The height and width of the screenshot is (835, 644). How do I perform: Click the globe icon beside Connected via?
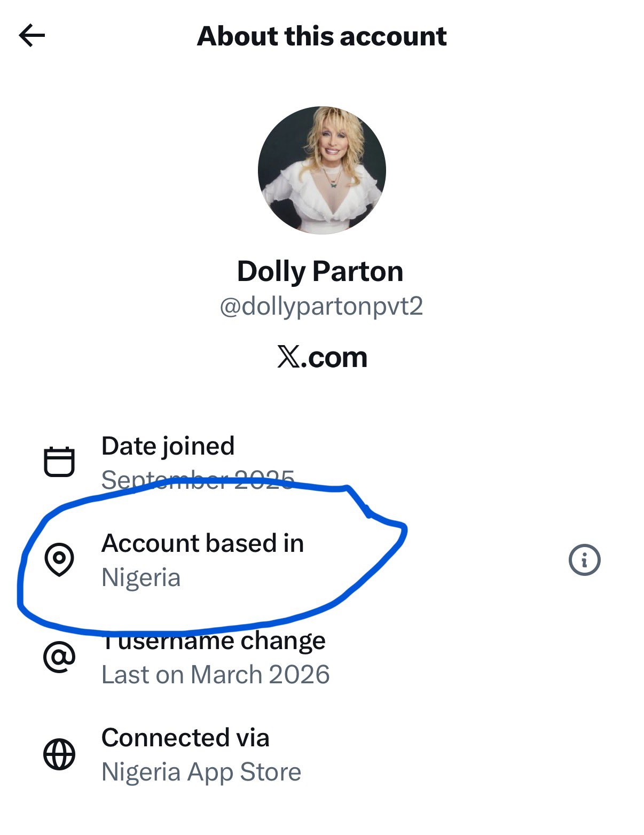(x=59, y=754)
